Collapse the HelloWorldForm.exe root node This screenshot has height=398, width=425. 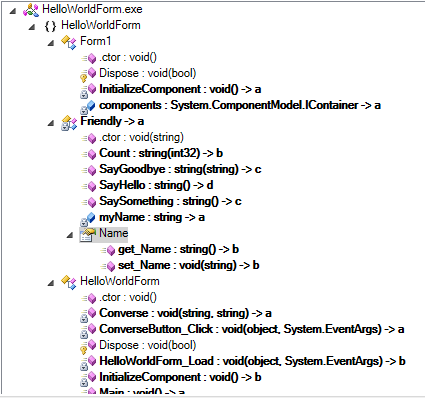coord(13,11)
